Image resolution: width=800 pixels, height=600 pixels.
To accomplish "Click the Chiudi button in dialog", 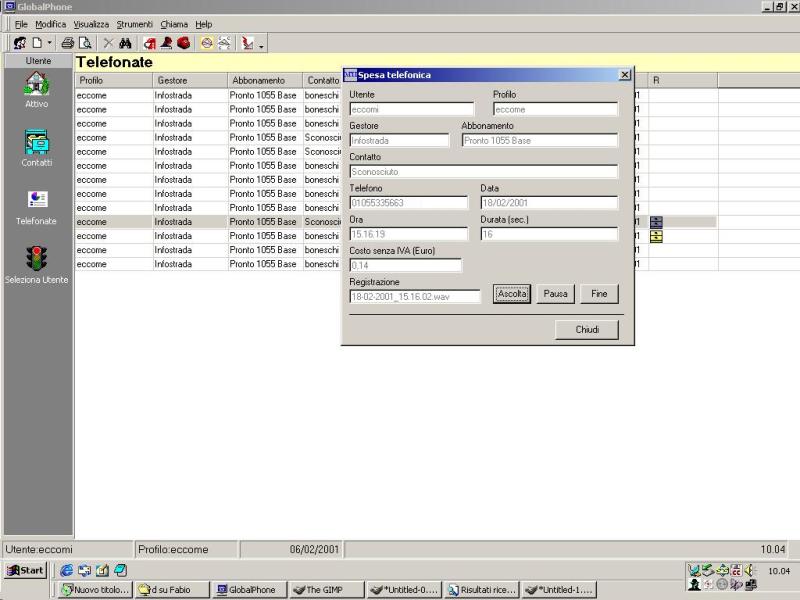I will pyautogui.click(x=587, y=330).
